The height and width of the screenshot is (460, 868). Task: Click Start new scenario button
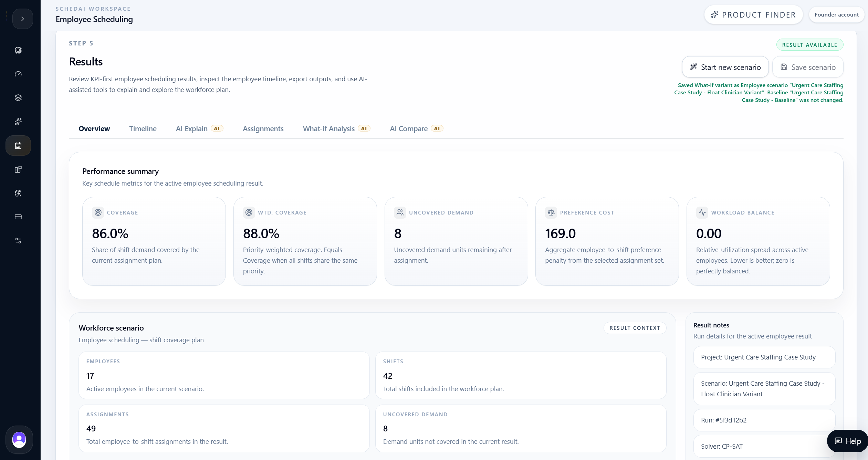(x=725, y=67)
